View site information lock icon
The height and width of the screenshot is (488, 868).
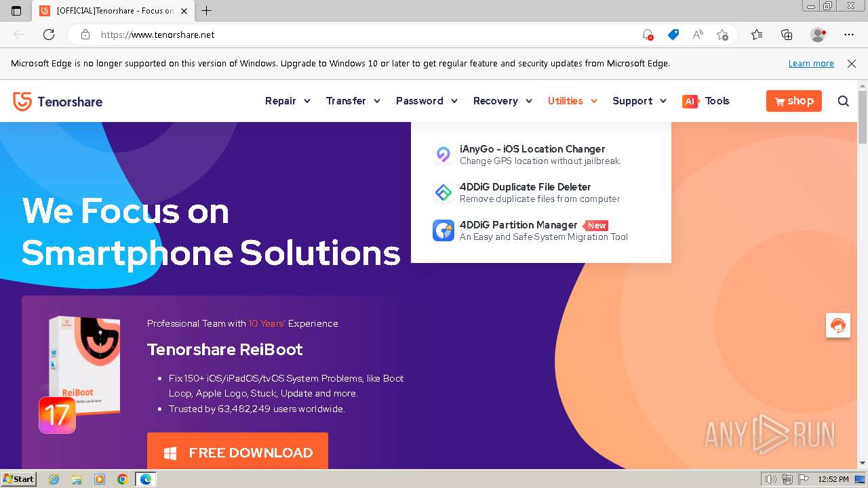[x=85, y=35]
